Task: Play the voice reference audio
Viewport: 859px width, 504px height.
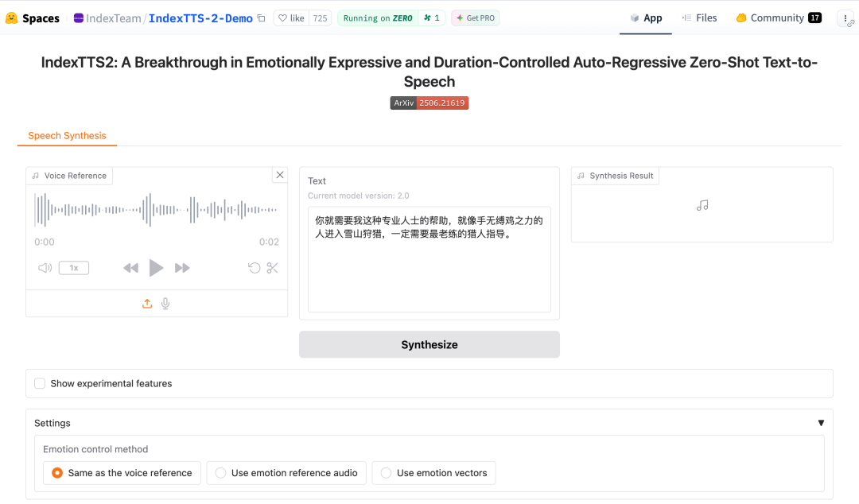Action: click(156, 268)
